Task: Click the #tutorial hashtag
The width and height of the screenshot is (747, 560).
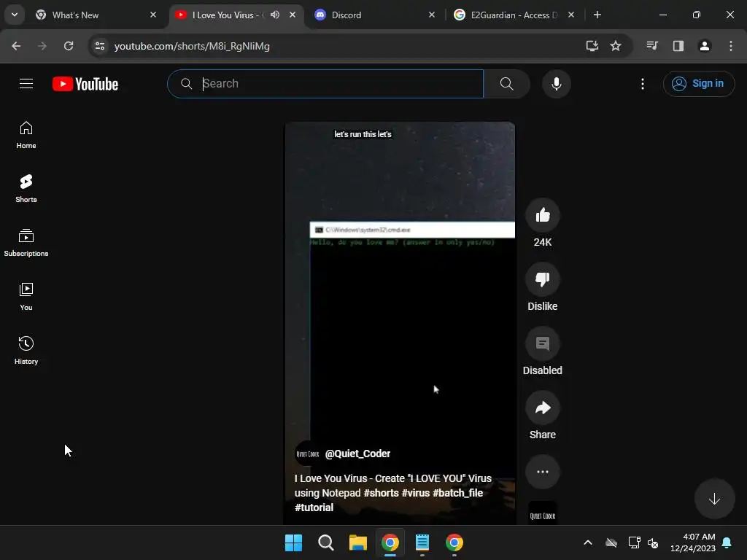Action: (314, 507)
